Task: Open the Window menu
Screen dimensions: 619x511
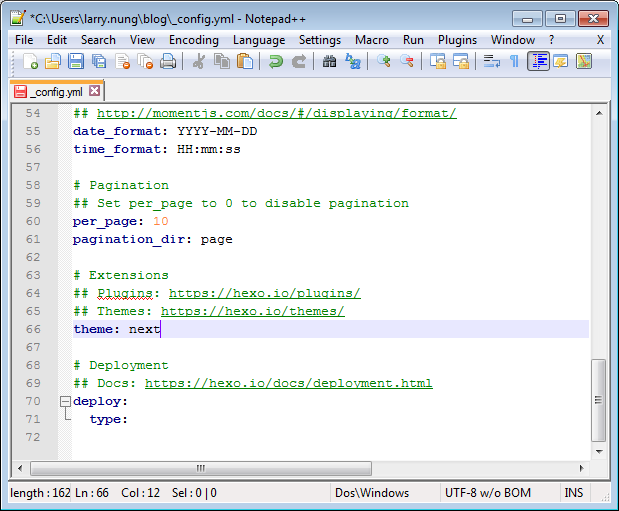Action: [x=513, y=40]
